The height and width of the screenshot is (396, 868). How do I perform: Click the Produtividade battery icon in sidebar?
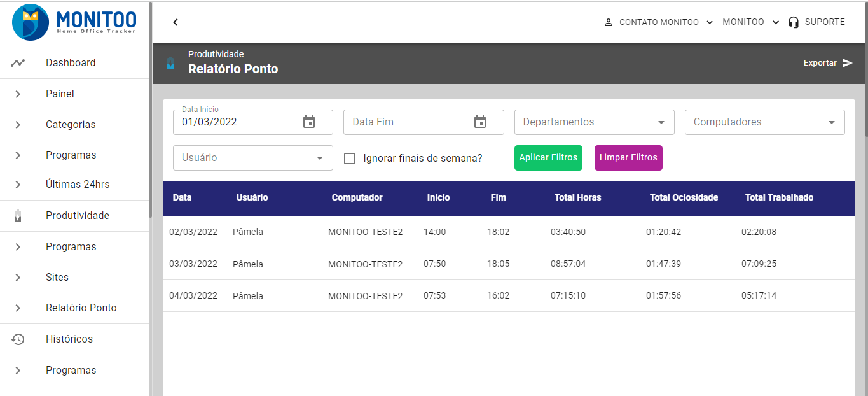tap(18, 215)
